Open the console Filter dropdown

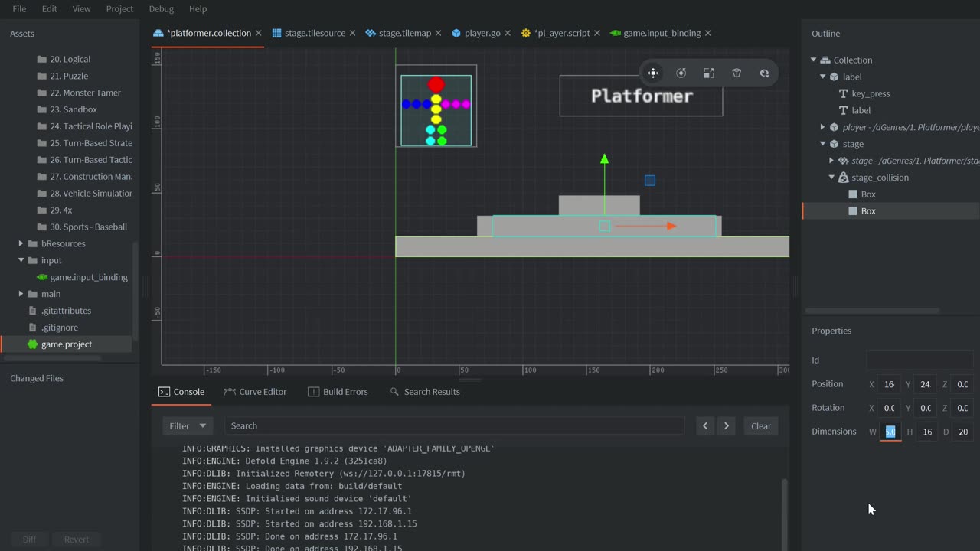click(188, 426)
